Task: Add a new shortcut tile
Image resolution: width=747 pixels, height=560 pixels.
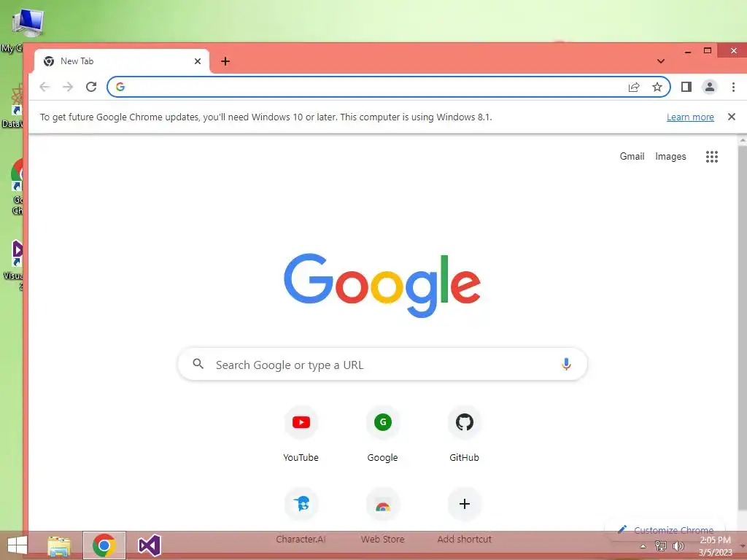Action: 465,516
